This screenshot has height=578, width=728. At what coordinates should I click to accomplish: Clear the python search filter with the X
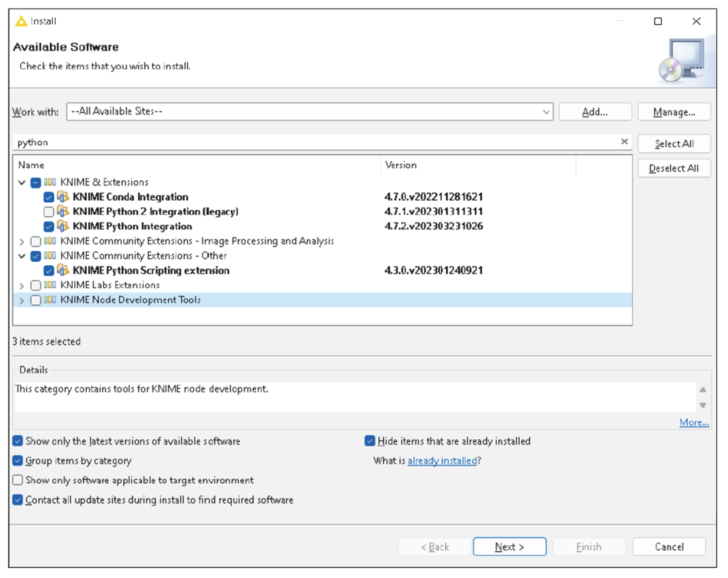(x=623, y=141)
